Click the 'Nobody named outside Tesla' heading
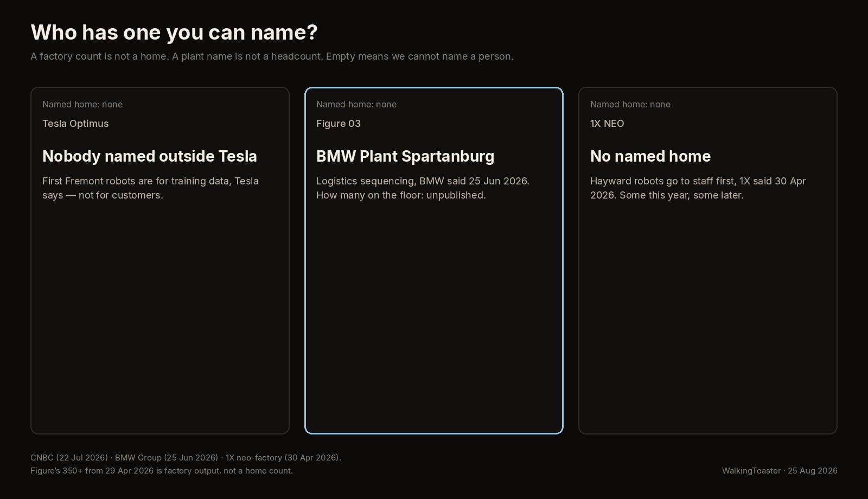868x499 pixels. (150, 156)
